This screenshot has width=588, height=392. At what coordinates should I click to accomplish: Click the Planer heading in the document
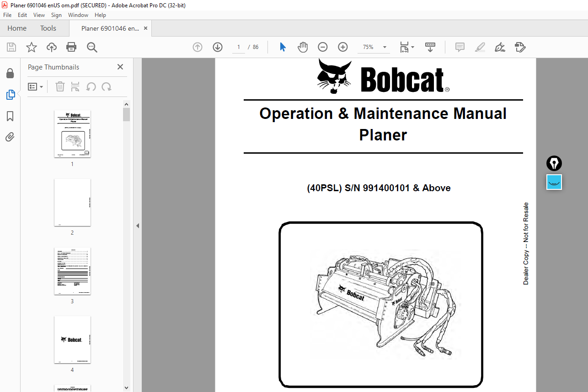(x=383, y=135)
